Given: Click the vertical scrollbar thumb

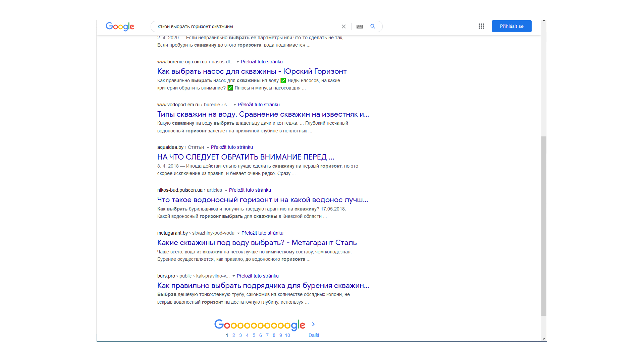Looking at the screenshot, I should 544,226.
